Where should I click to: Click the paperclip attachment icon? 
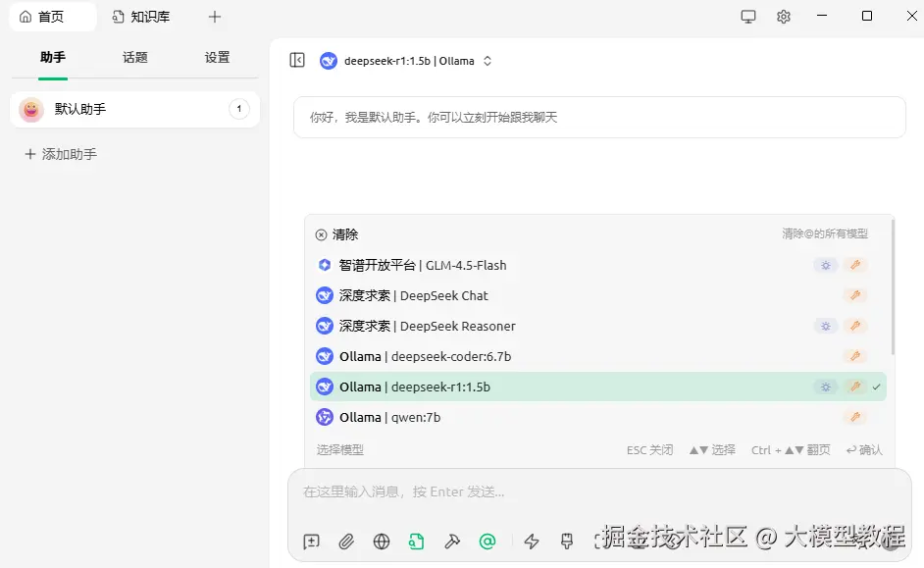click(x=346, y=541)
